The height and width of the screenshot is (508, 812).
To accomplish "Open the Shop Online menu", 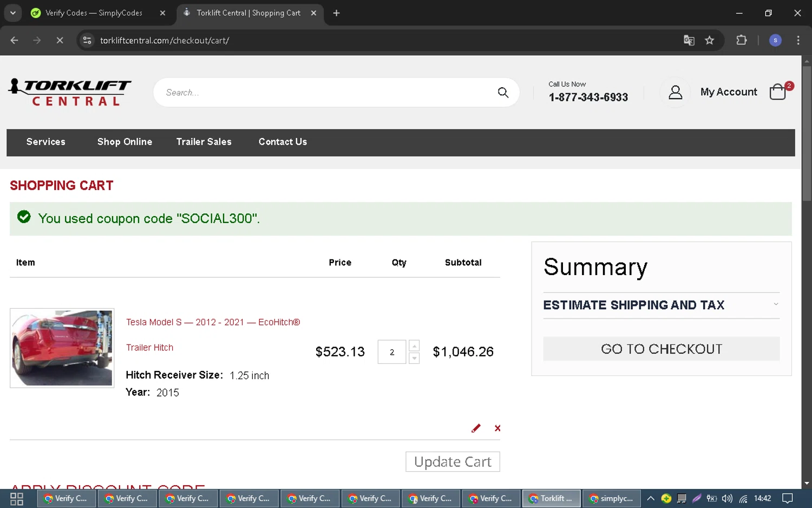I will [125, 142].
